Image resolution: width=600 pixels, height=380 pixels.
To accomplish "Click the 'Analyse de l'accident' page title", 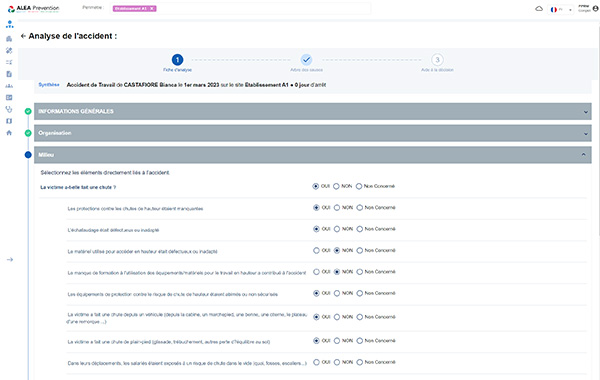I will [x=73, y=36].
